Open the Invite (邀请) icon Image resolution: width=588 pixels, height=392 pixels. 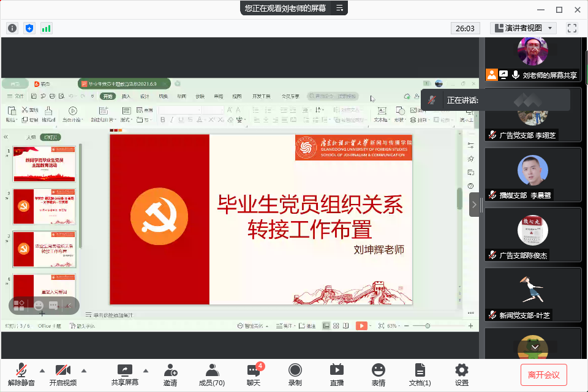click(170, 374)
